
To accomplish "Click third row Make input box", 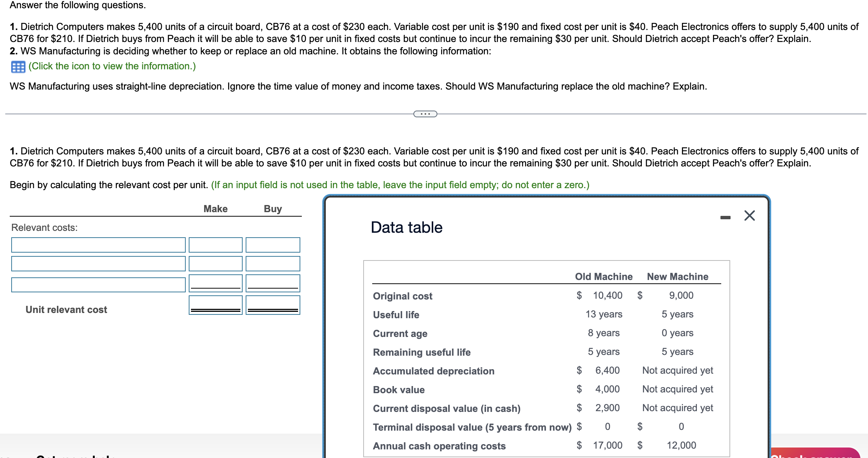I will 215,283.
